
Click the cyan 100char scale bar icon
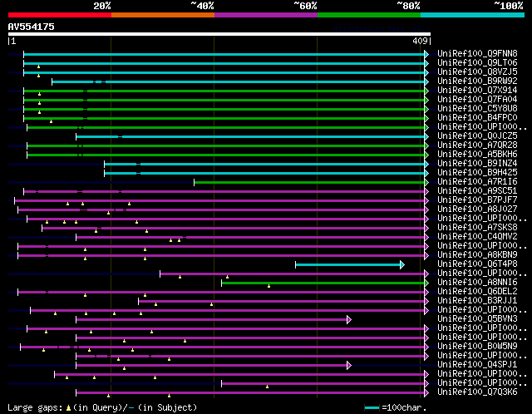(372, 407)
